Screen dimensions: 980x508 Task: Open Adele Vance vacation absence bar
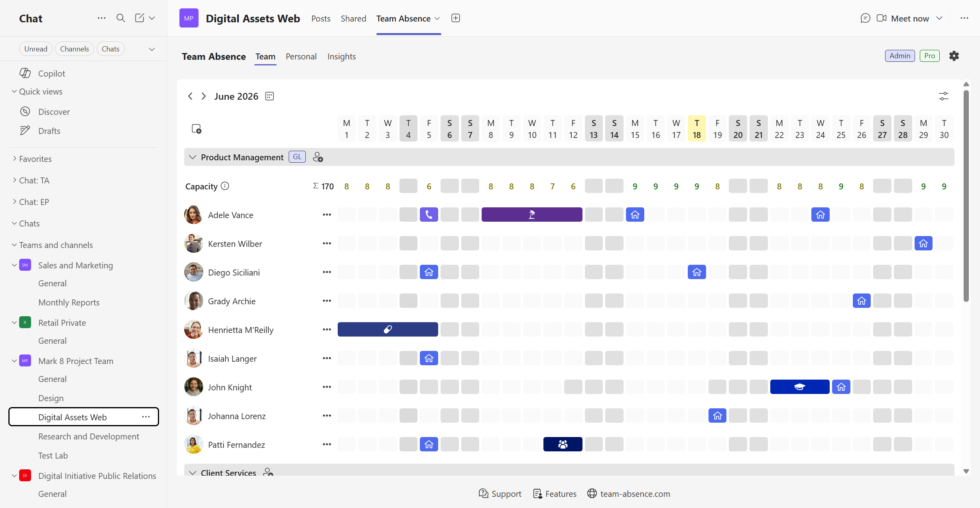pyautogui.click(x=532, y=215)
